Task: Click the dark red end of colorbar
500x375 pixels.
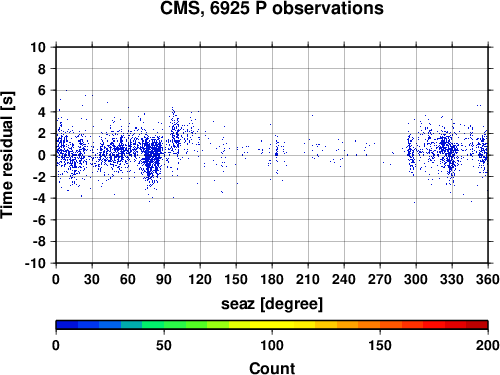Action: (477, 325)
